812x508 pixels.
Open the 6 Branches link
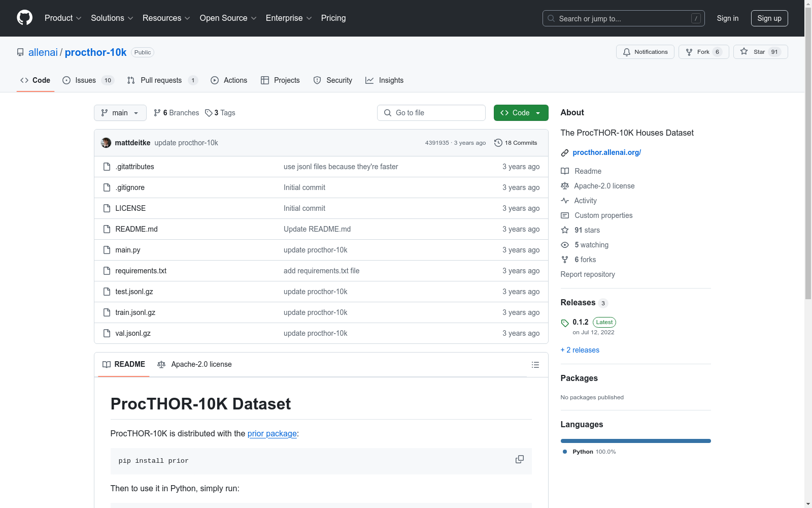176,113
